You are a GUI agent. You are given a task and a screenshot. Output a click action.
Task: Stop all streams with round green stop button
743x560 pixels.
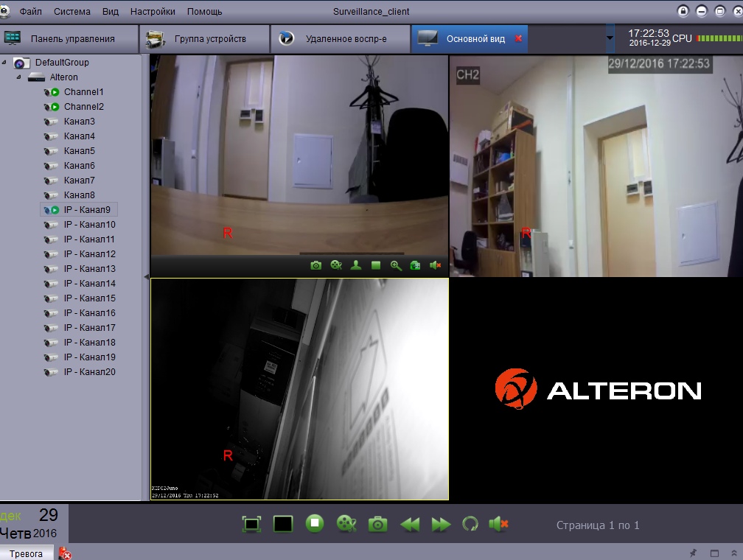click(x=315, y=523)
